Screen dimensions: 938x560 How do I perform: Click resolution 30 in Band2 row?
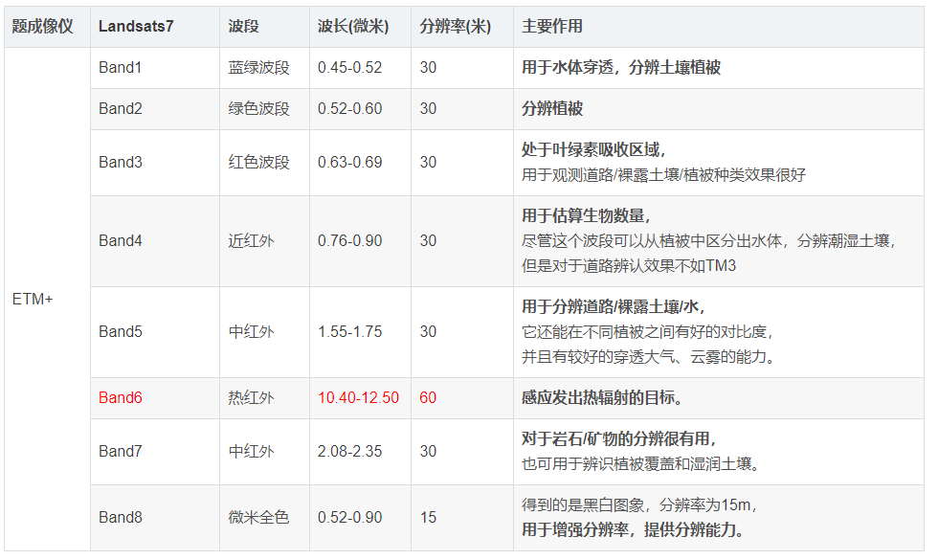[429, 109]
